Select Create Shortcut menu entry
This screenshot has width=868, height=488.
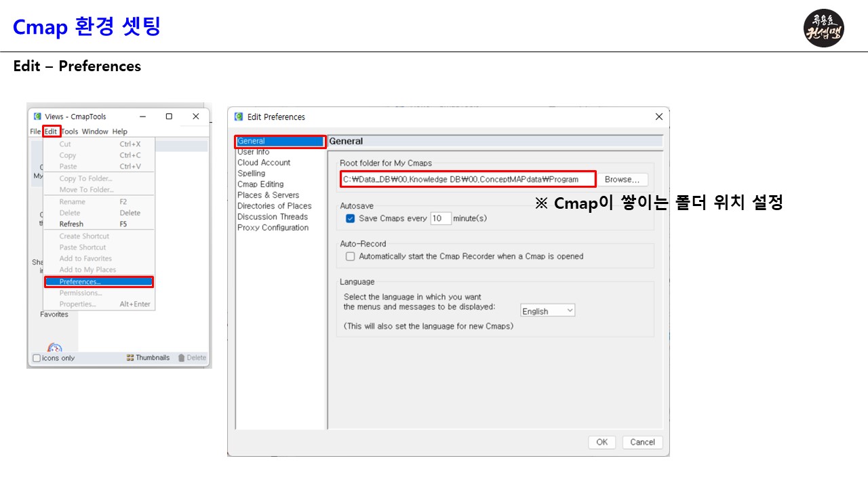click(x=99, y=236)
